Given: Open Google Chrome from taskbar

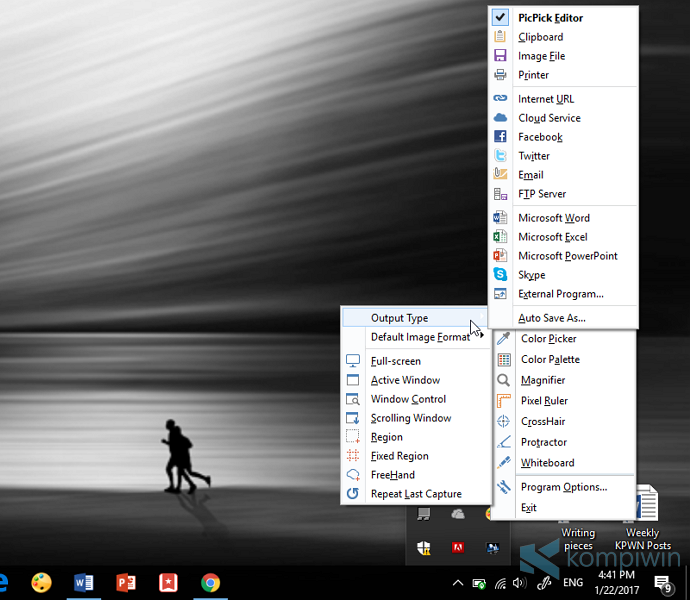Looking at the screenshot, I should coord(210,582).
